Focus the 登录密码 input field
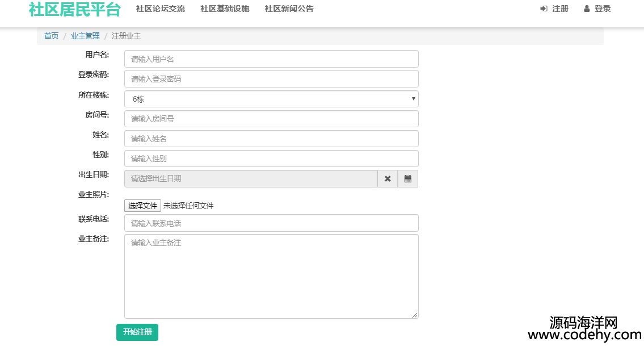644x346 pixels. (x=271, y=79)
